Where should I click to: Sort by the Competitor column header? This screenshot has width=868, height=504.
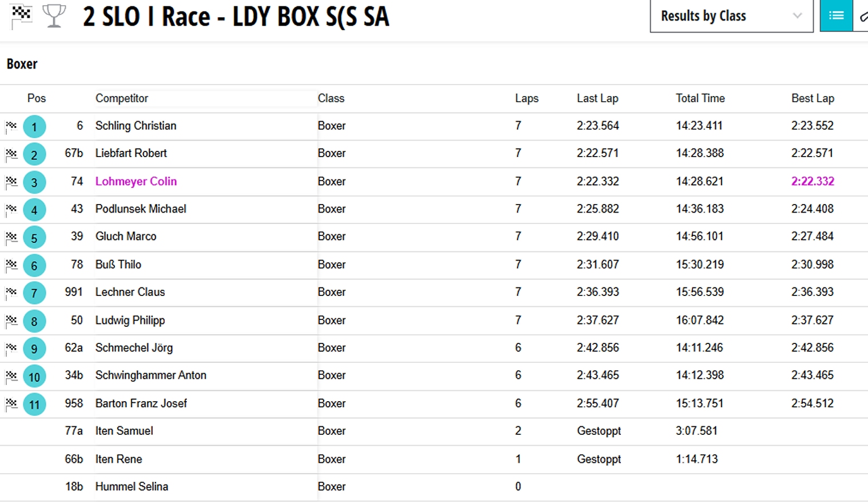(x=121, y=98)
